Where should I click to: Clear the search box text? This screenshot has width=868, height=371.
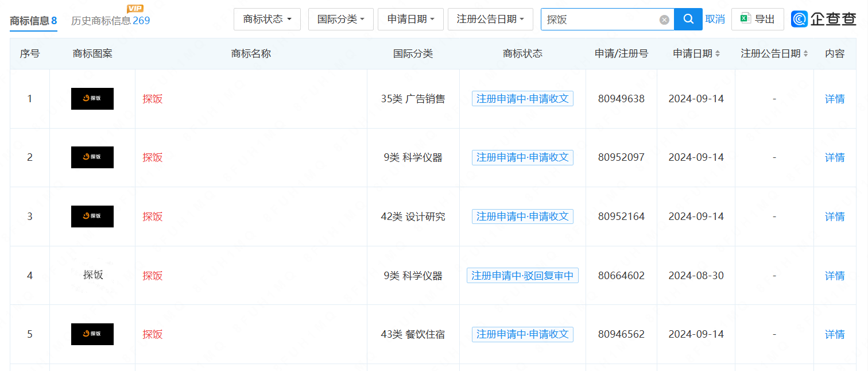664,20
